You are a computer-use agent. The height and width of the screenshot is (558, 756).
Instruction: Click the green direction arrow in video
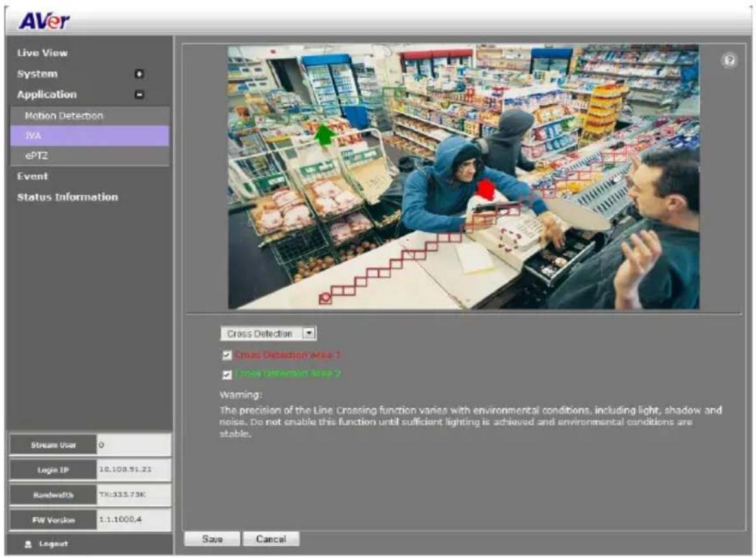(x=325, y=134)
